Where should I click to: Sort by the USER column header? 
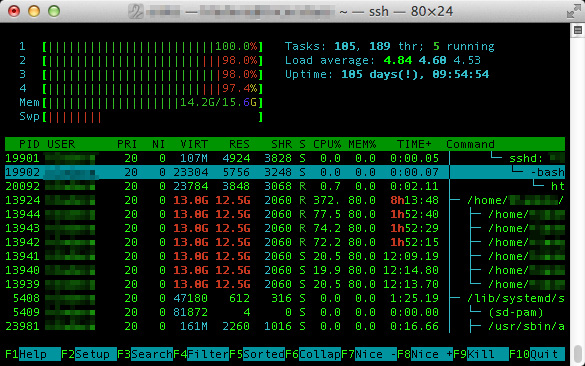pyautogui.click(x=61, y=144)
